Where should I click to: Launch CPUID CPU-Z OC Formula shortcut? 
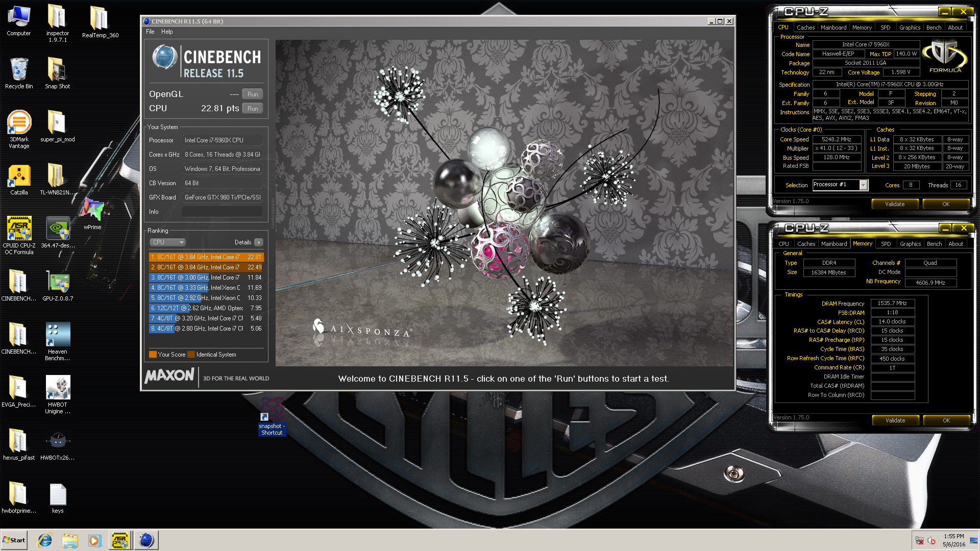pos(19,236)
